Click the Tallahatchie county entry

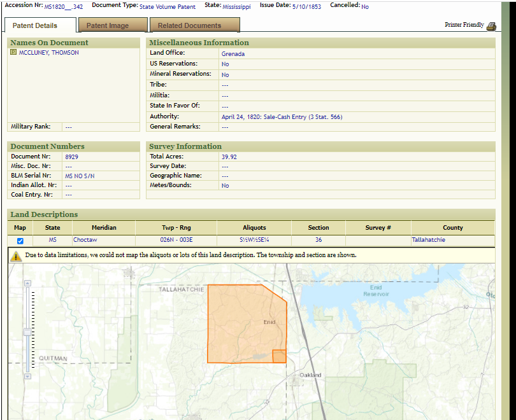coord(428,240)
